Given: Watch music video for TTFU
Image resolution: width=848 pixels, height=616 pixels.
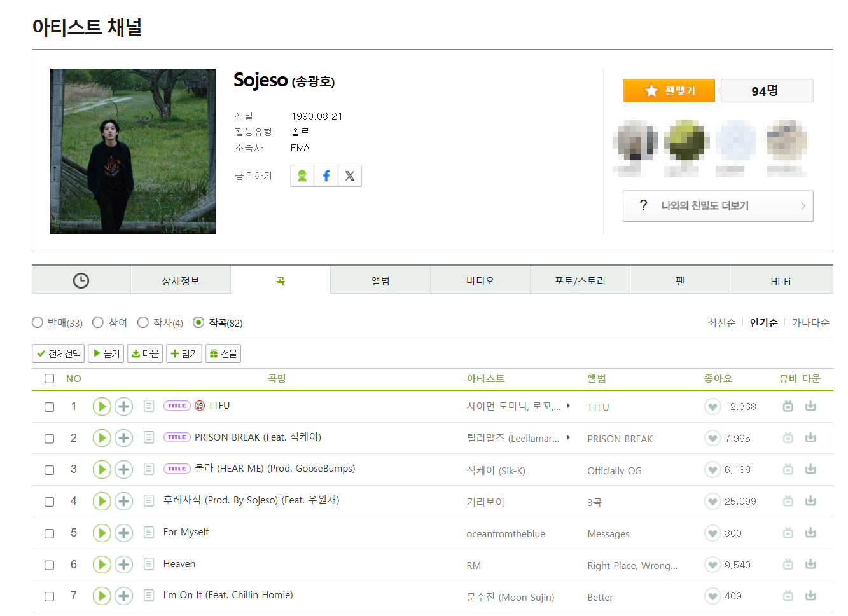Looking at the screenshot, I should 788,406.
